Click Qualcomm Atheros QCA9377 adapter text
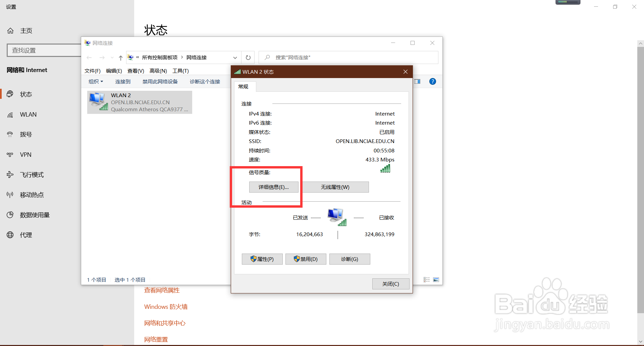Screen dimensions: 644x346 (150, 109)
